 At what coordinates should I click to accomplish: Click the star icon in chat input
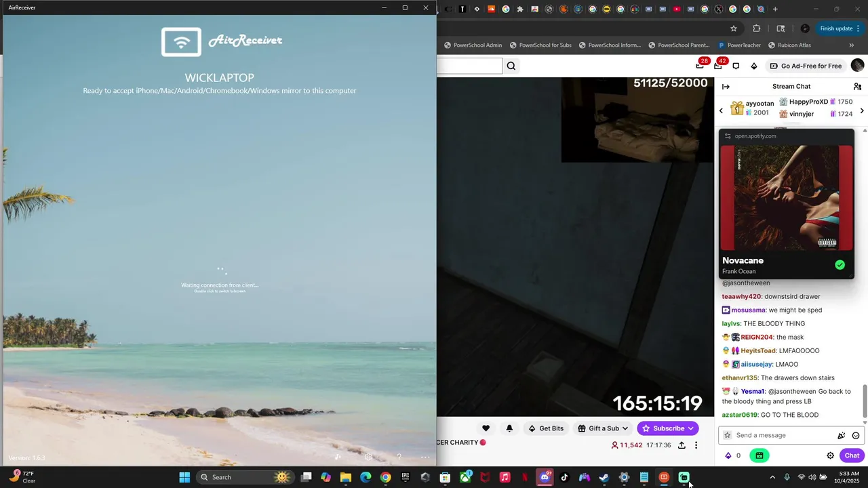[x=728, y=435]
